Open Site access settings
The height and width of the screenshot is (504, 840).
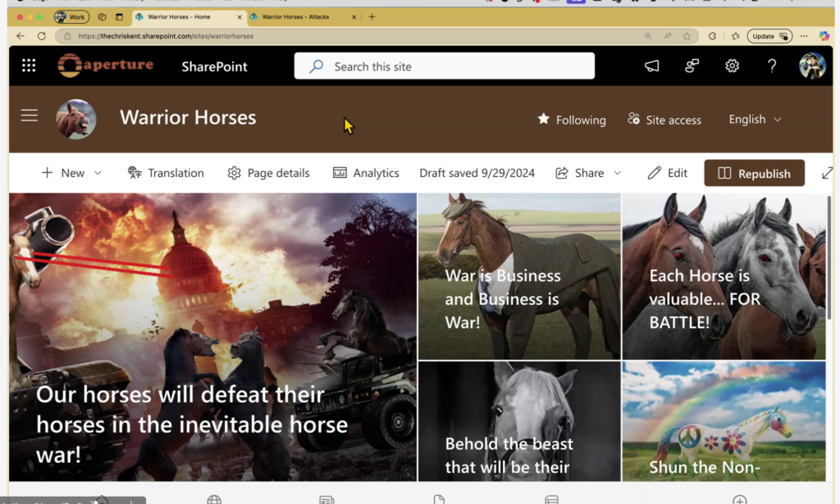(664, 120)
